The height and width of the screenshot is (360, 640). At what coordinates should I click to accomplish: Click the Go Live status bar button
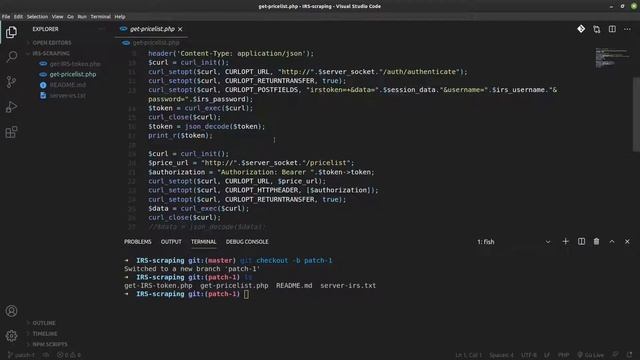click(x=591, y=355)
